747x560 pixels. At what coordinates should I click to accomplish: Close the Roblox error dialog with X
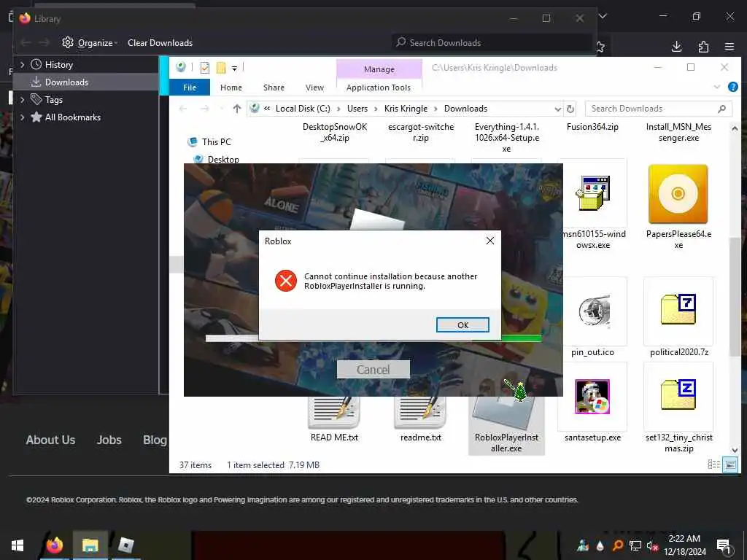tap(489, 241)
